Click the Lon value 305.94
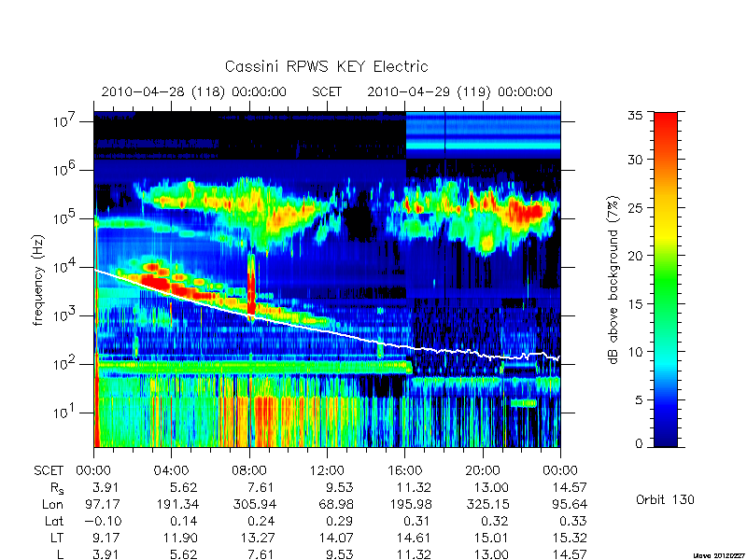The height and width of the screenshot is (560, 747). 256,504
